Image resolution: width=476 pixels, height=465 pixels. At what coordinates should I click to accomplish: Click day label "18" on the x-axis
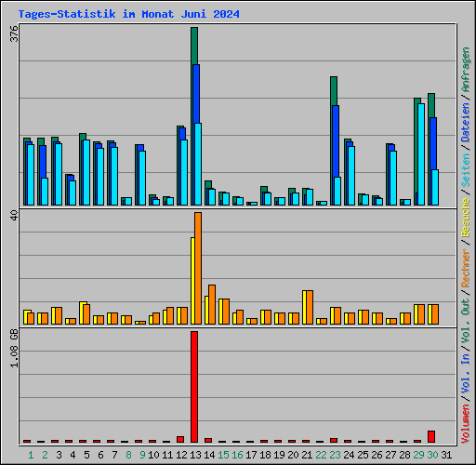click(x=265, y=455)
